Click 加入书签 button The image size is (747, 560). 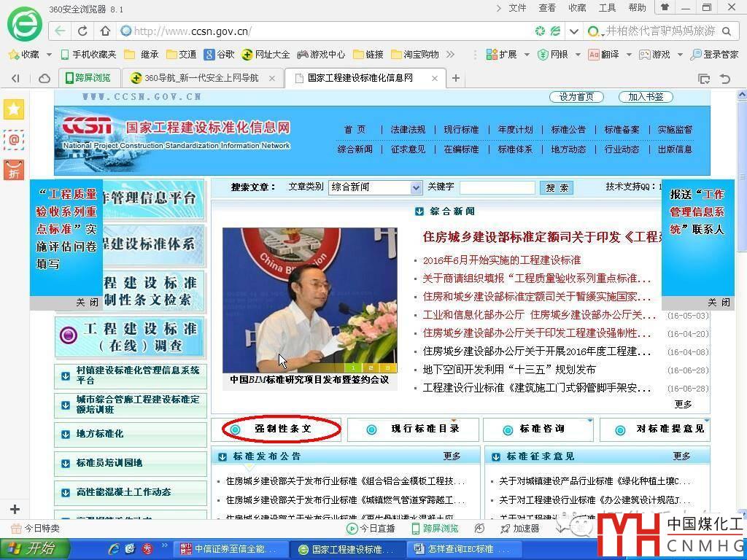646,97
